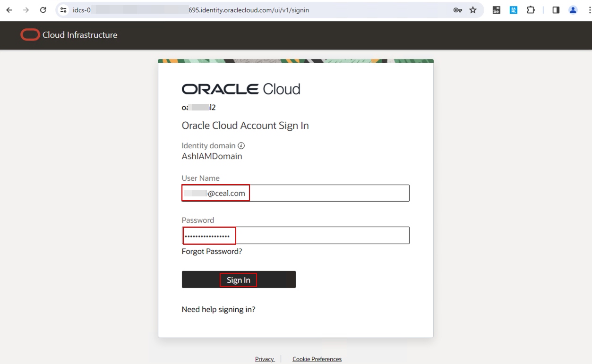View site information icon in address bar
Image resolution: width=592 pixels, height=364 pixels.
coord(63,10)
